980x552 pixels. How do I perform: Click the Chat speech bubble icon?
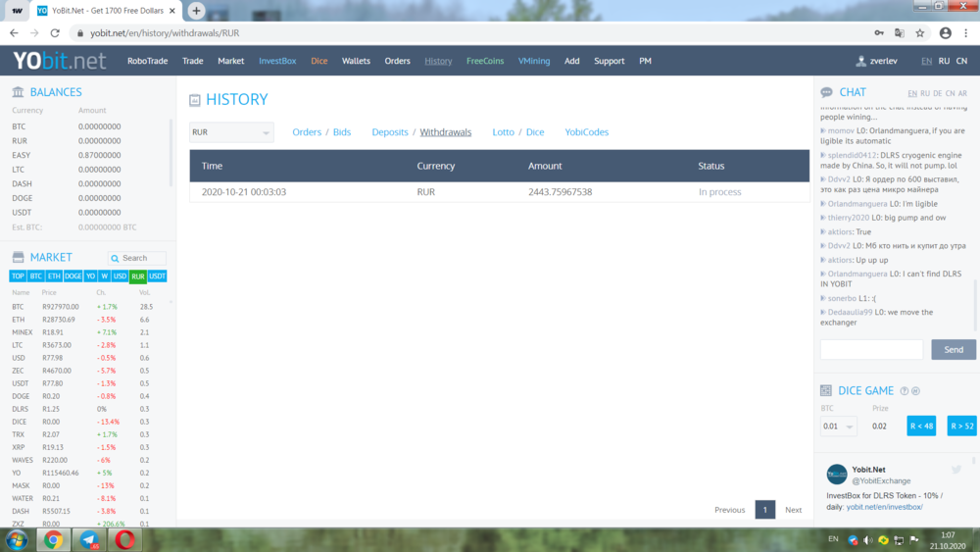[x=826, y=92]
